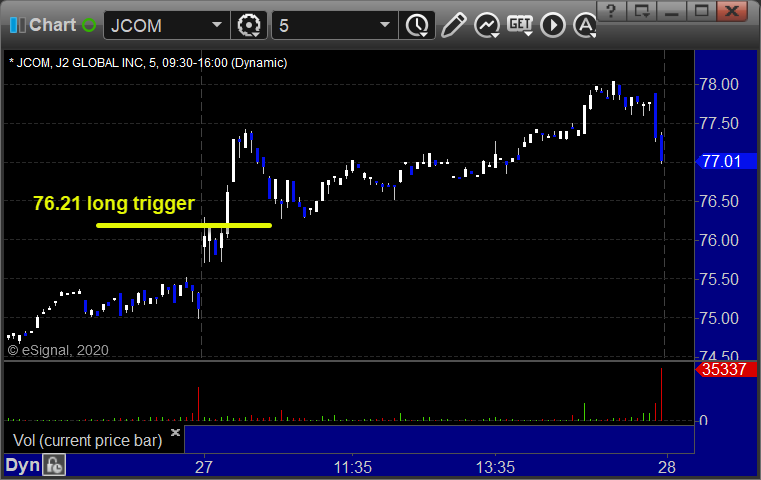Click the 11:35 time axis label

(353, 467)
